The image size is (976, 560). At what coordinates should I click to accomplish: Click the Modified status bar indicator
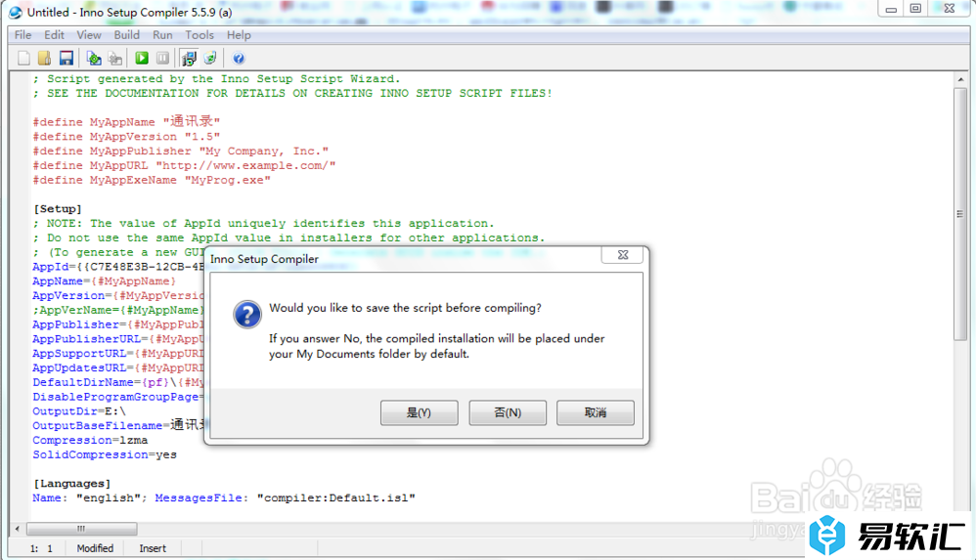(x=95, y=548)
